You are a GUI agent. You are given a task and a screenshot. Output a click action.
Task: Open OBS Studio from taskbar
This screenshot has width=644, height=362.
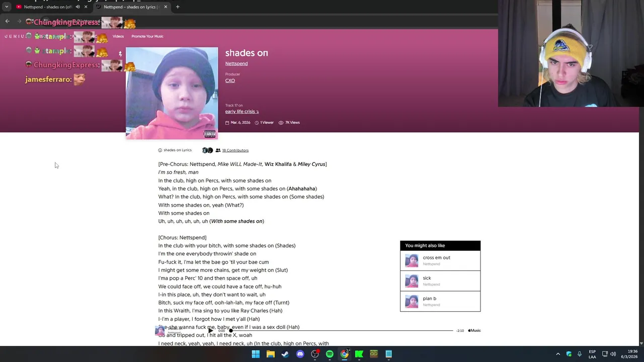tap(315, 354)
